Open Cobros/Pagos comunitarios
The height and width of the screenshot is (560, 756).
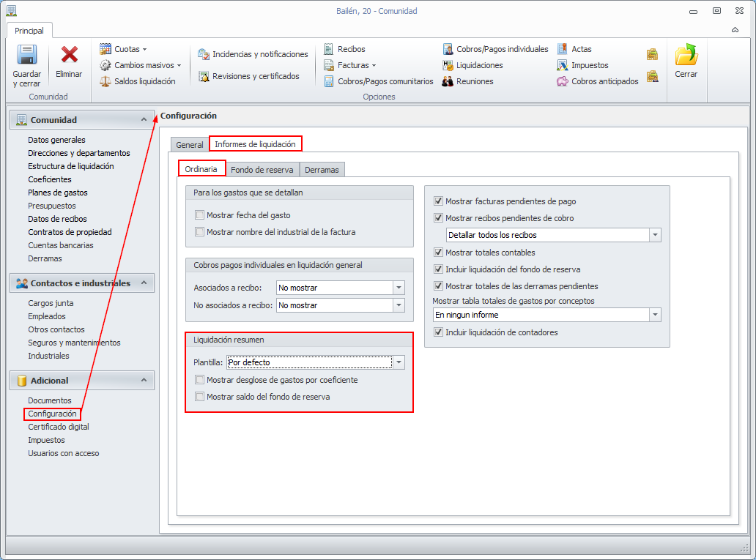click(379, 81)
